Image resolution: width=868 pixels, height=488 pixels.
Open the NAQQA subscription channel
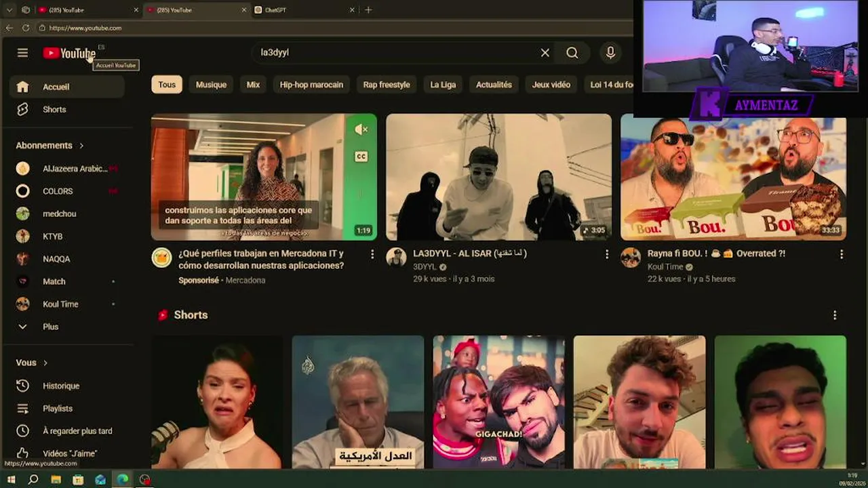click(66, 259)
